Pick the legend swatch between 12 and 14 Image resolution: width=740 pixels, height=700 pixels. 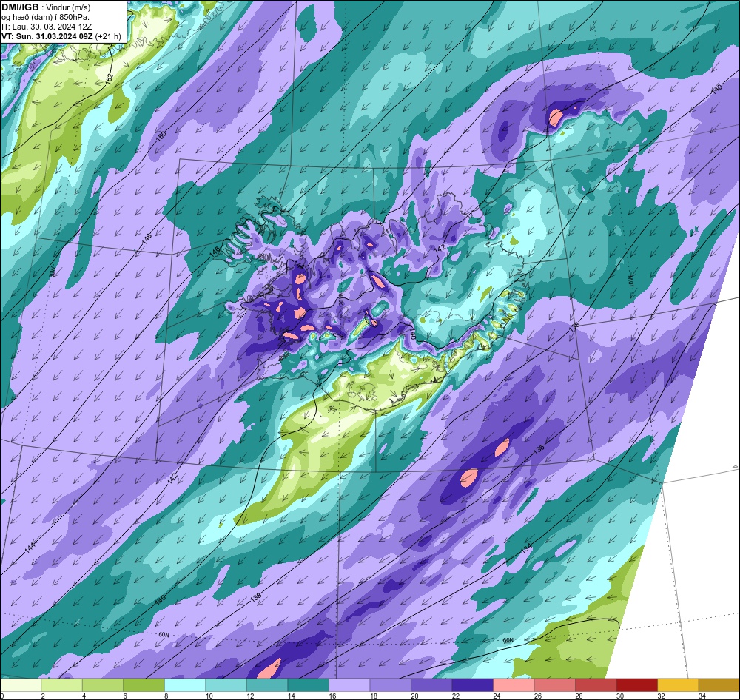point(267,685)
